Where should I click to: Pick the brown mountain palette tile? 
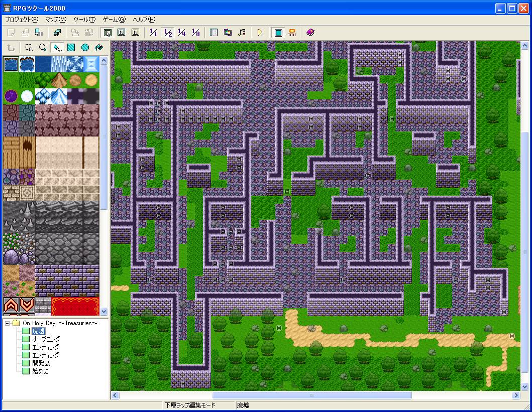click(x=59, y=80)
